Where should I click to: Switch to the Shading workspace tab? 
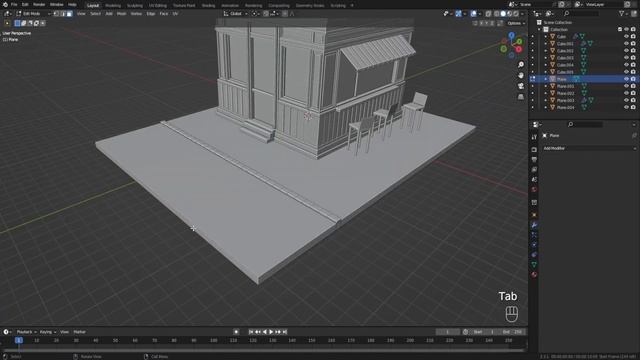point(208,6)
